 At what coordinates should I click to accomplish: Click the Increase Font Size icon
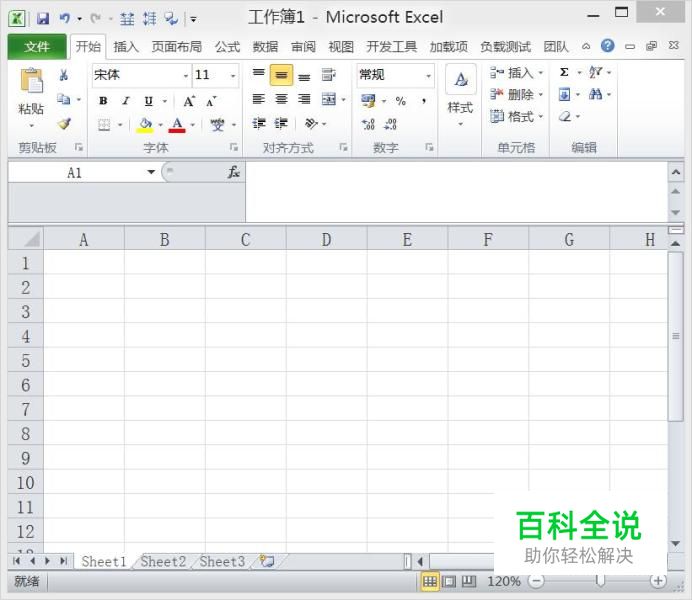click(x=189, y=101)
